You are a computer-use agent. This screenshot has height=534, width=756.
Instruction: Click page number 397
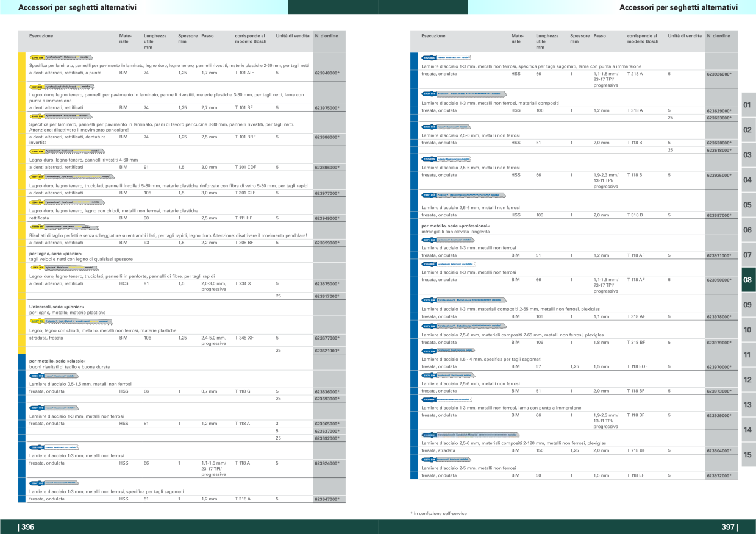(729, 527)
